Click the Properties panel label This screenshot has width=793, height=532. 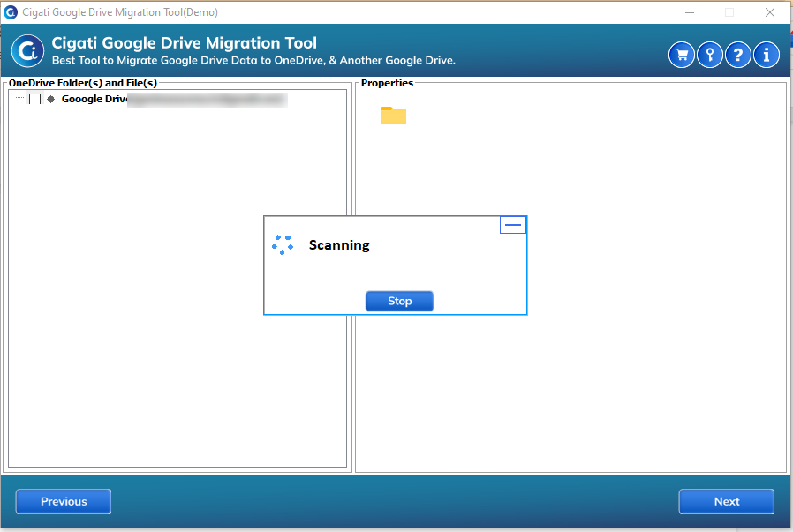[387, 83]
